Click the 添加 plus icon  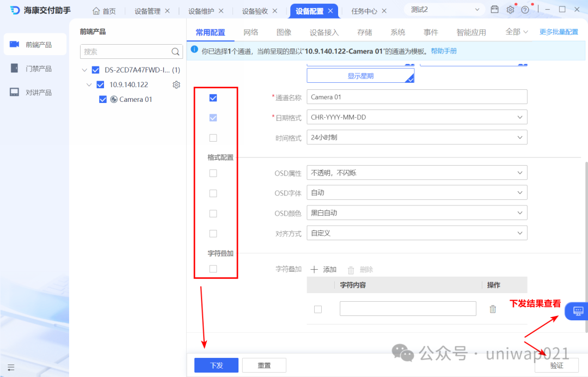tap(314, 269)
